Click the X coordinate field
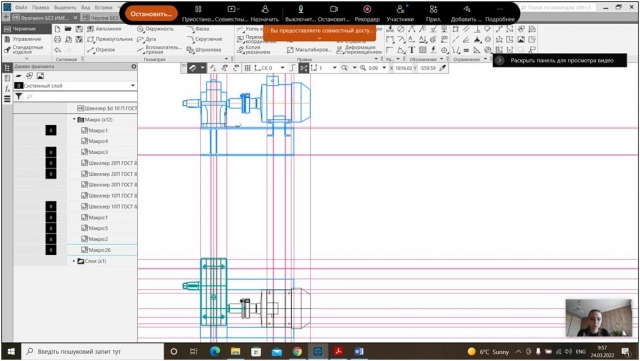Image resolution: width=640 pixels, height=361 pixels. [404, 68]
